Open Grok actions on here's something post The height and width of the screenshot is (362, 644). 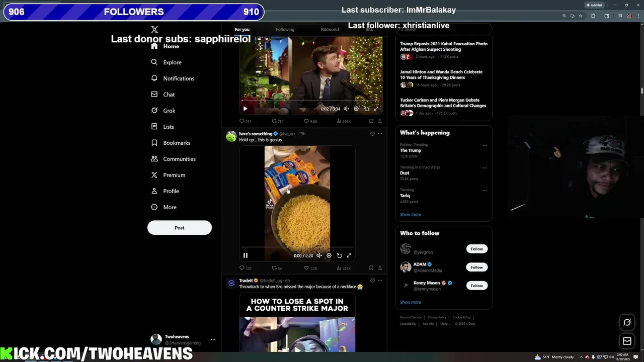(x=372, y=134)
